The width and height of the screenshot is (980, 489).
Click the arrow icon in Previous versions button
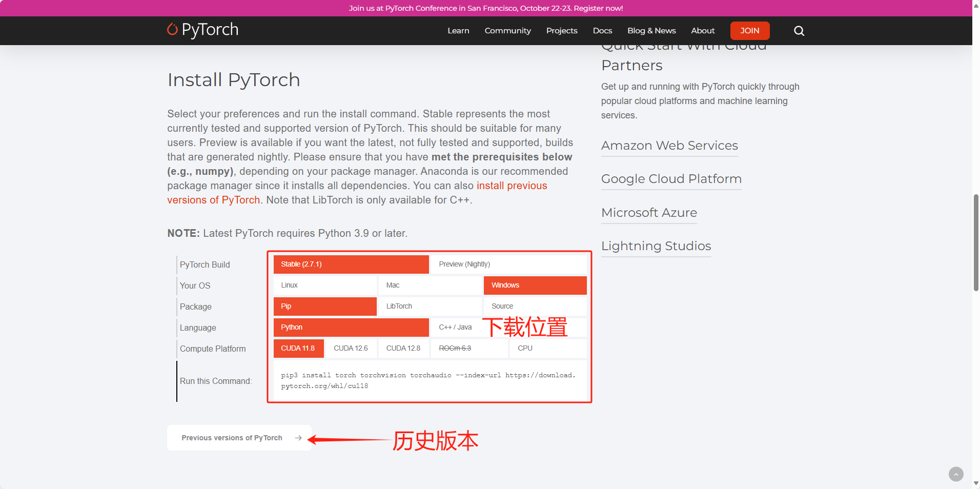point(298,438)
